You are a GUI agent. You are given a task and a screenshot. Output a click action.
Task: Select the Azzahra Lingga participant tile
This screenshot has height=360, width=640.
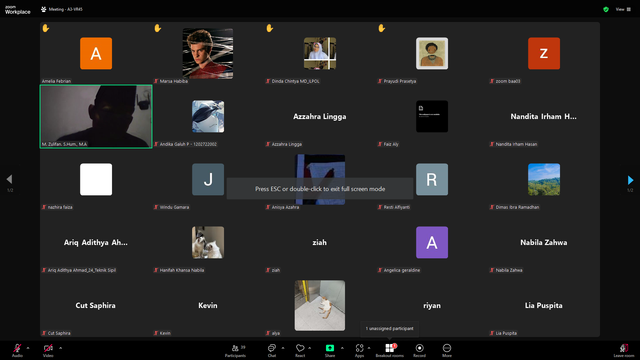[x=320, y=117]
